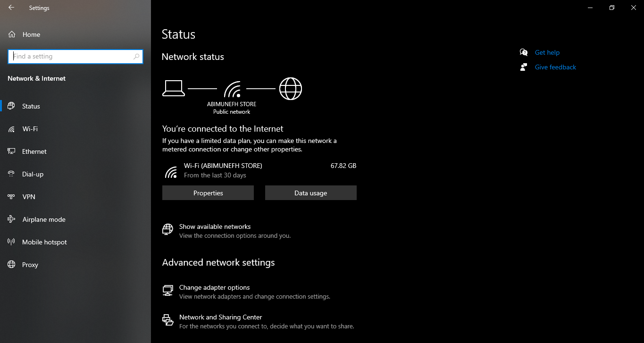Click the Change adapter options icon
This screenshot has width=644, height=343.
click(x=167, y=291)
